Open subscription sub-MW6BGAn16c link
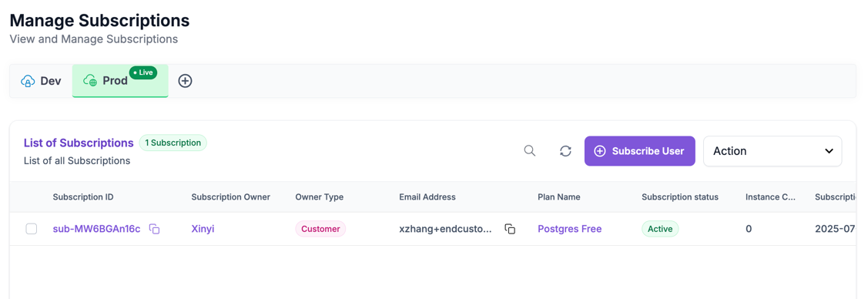868x299 pixels. tap(97, 229)
